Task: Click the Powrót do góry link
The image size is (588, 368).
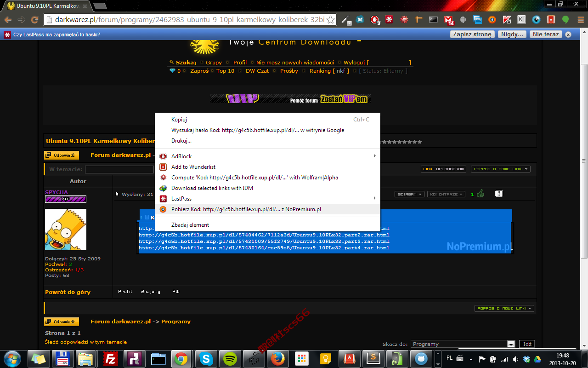Action: (68, 292)
